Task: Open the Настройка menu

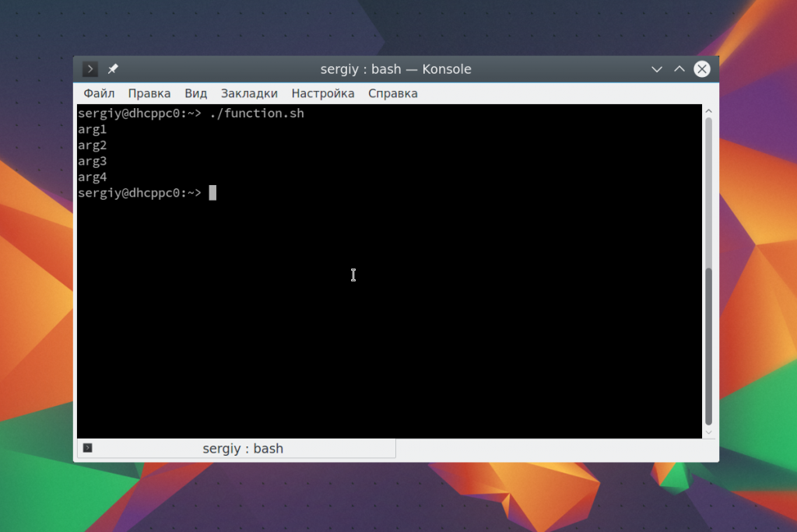Action: point(323,93)
